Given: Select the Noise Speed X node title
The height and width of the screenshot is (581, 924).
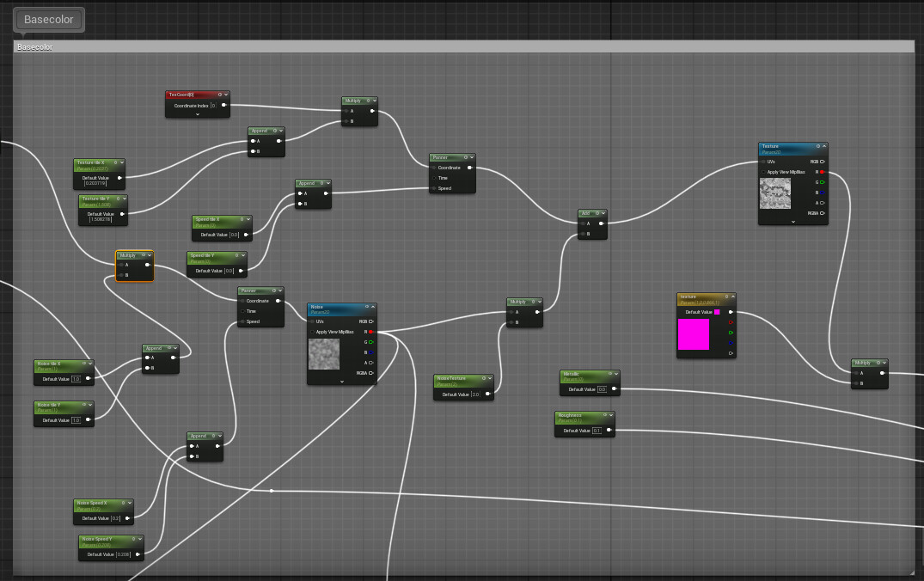Looking at the screenshot, I should (92, 504).
